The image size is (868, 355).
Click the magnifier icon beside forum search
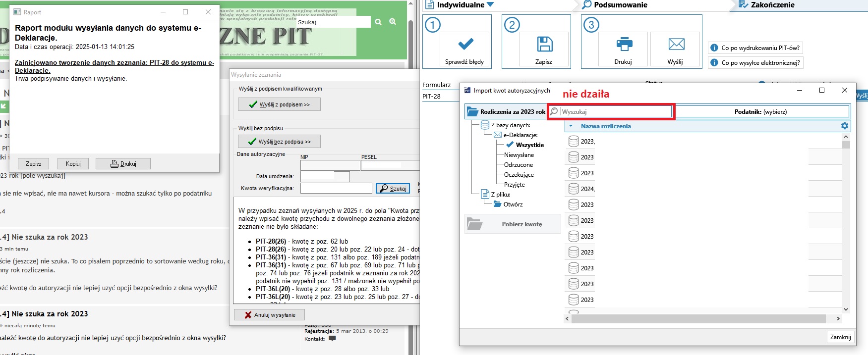coord(378,22)
